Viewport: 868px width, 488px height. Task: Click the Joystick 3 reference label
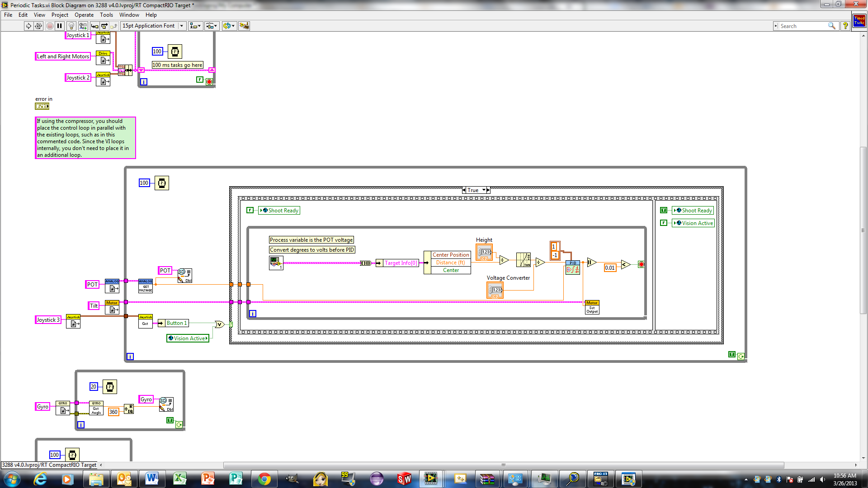(48, 320)
